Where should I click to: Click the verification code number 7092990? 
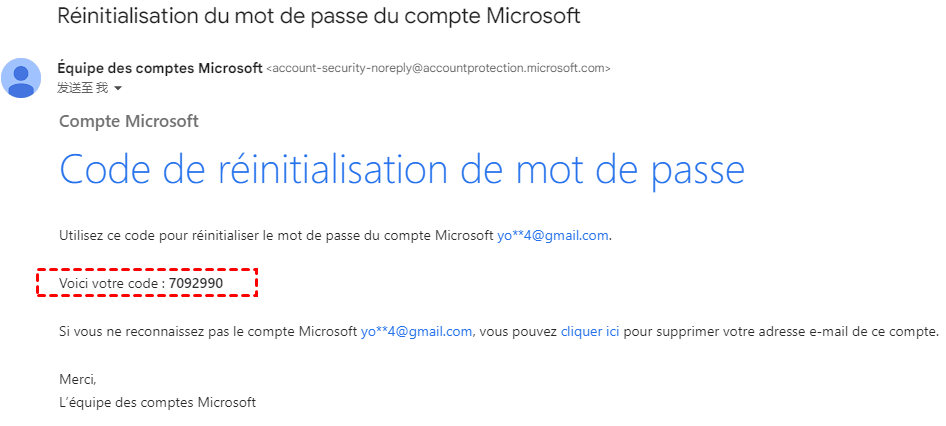coord(196,284)
